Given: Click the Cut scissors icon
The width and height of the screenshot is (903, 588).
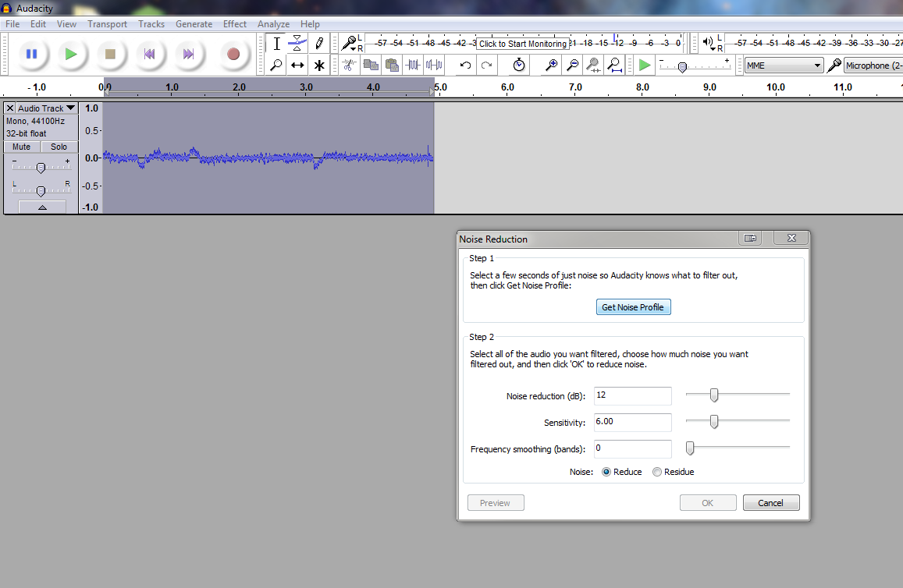Looking at the screenshot, I should (349, 65).
